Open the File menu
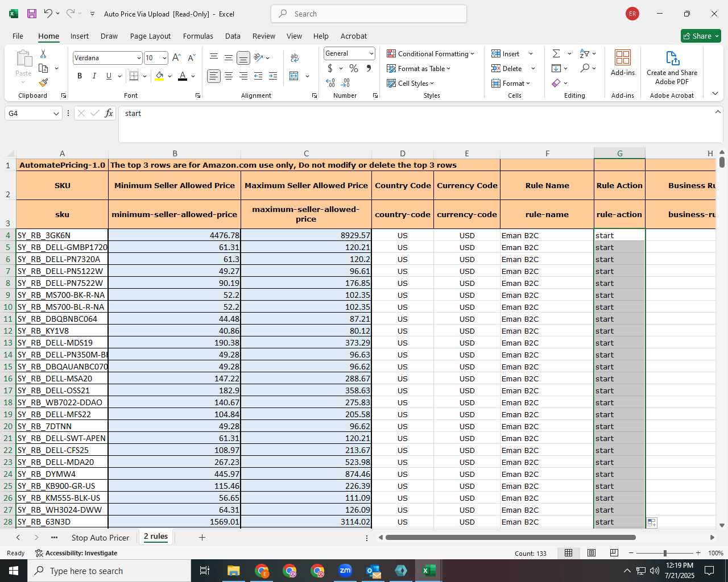The height and width of the screenshot is (582, 728). (18, 36)
